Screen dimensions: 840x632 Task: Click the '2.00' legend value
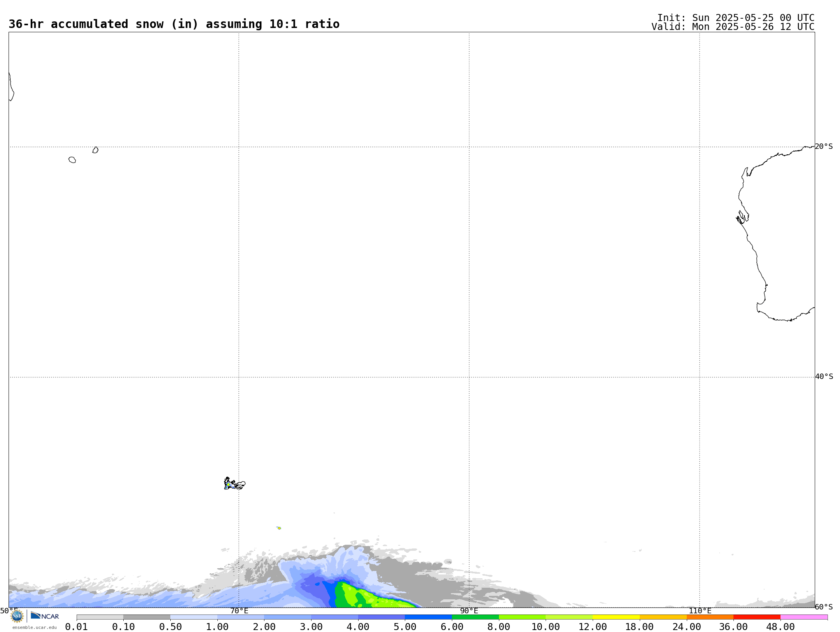[x=264, y=627]
